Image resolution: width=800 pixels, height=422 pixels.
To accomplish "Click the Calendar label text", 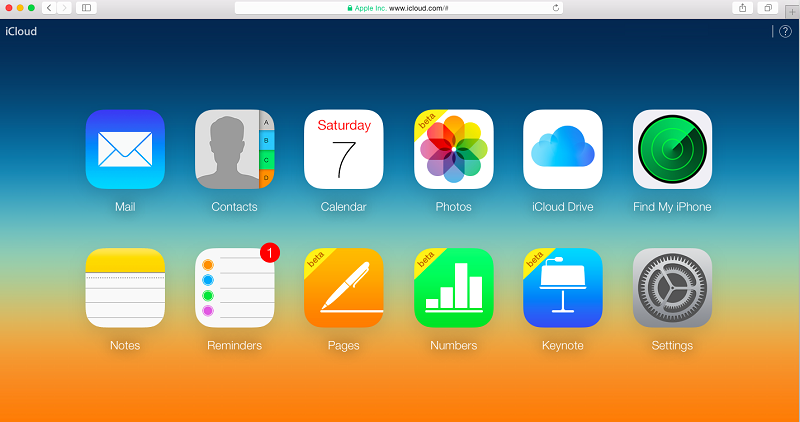I will point(343,207).
